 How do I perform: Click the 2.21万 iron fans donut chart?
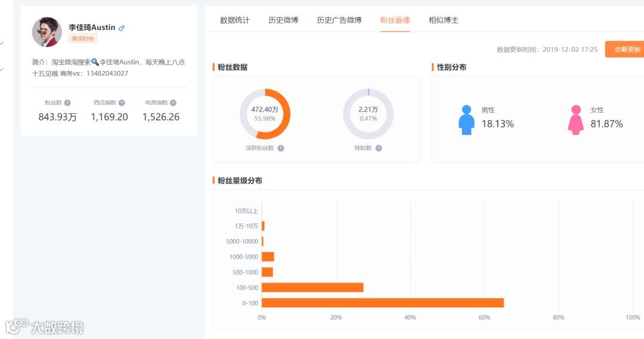pos(368,114)
